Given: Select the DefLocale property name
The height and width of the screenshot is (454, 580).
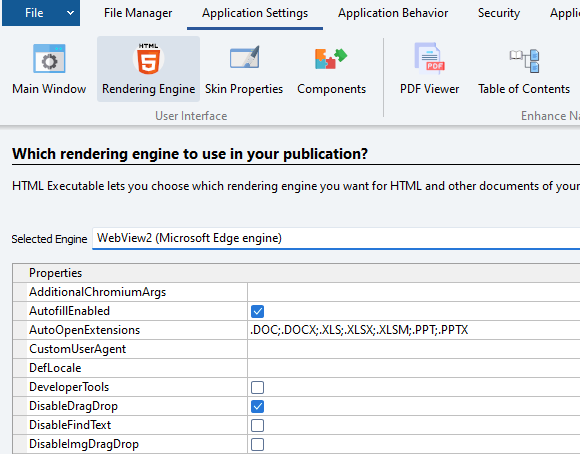Looking at the screenshot, I should pyautogui.click(x=55, y=368).
